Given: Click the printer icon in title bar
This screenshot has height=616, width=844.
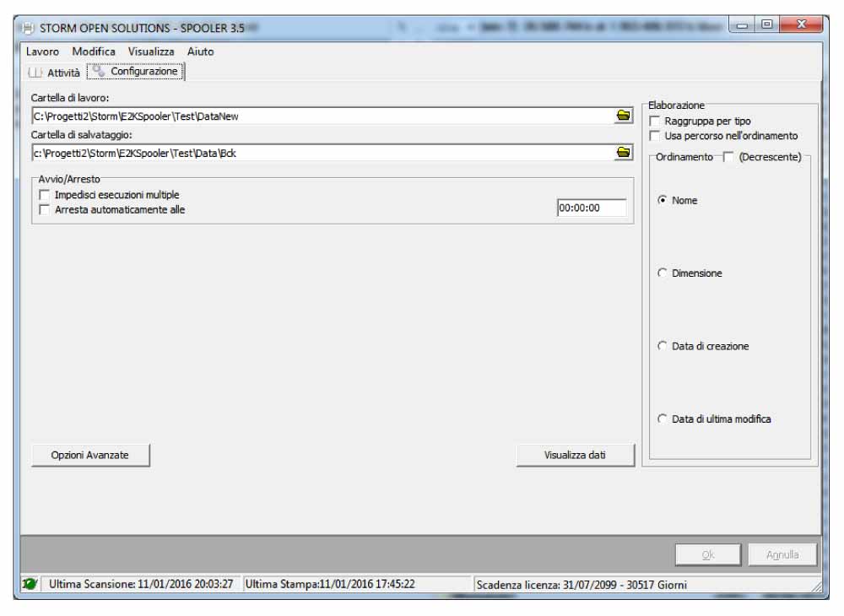Looking at the screenshot, I should (29, 28).
